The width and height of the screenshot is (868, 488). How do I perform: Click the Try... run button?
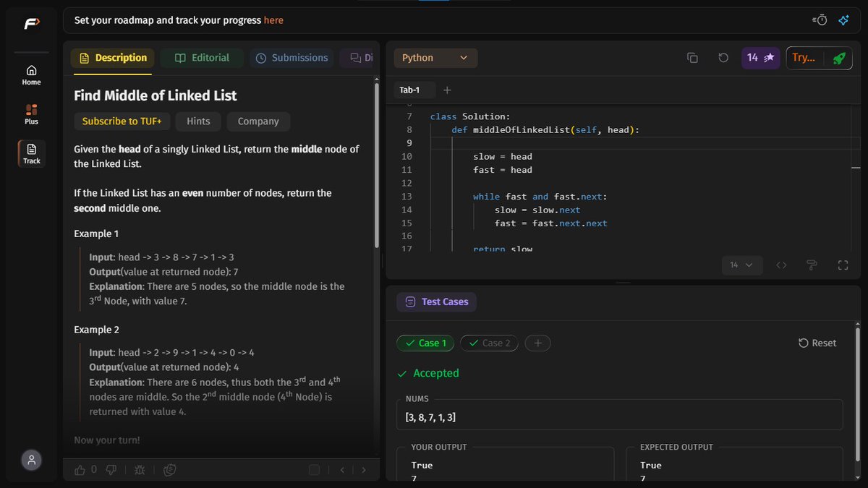click(804, 58)
